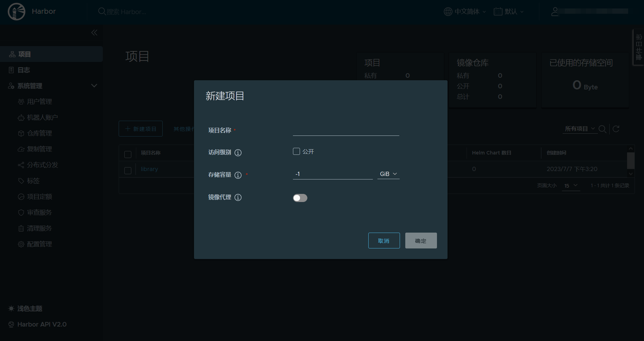Viewport: 644px width, 341px height.
Task: Click the calendar icon beside 默认
Action: click(x=498, y=12)
